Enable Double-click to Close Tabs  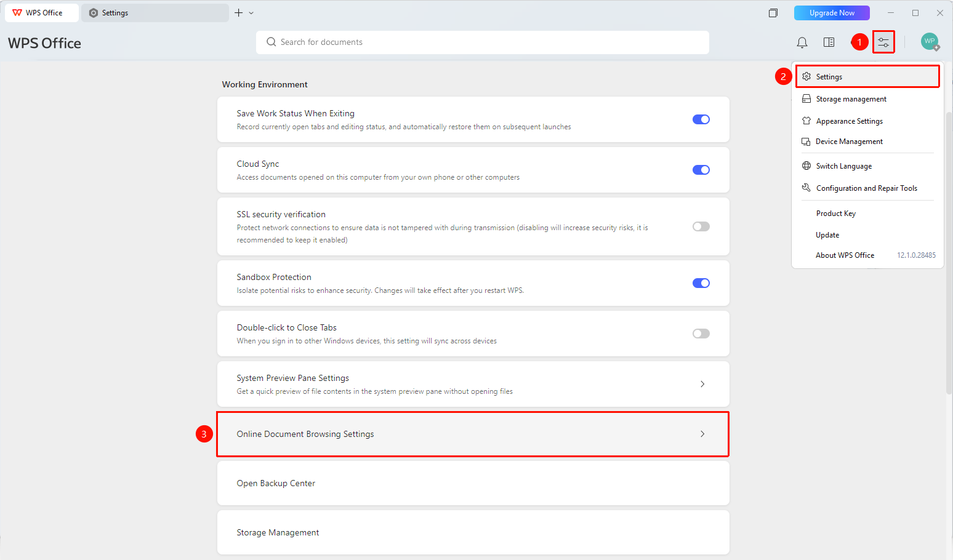(x=701, y=334)
